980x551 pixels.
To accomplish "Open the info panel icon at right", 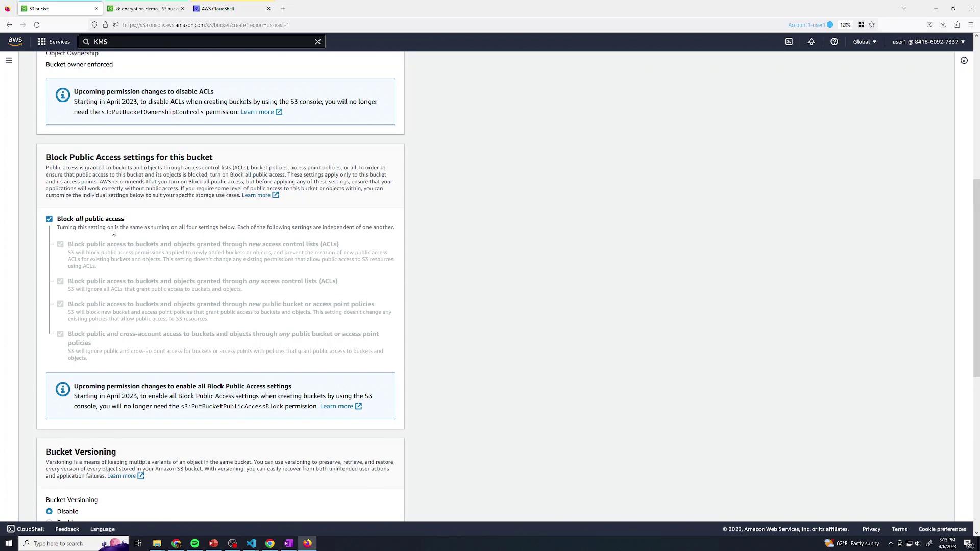I will click(964, 60).
